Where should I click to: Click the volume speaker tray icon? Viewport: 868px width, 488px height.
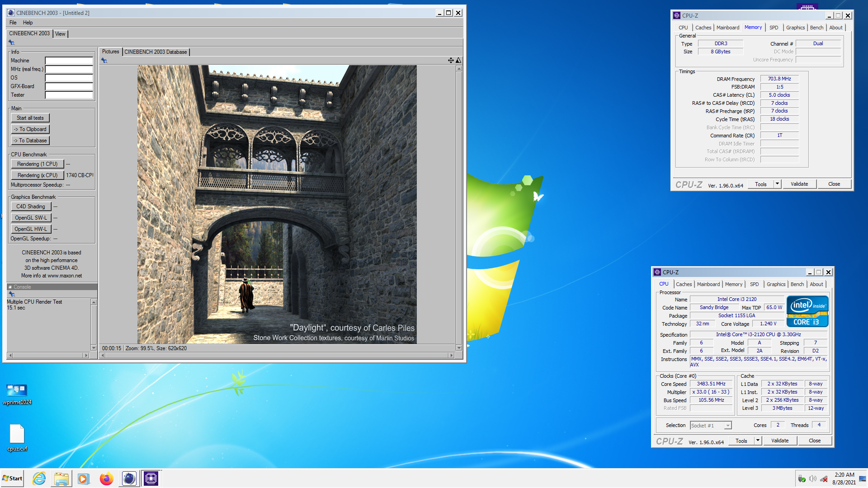[x=812, y=479]
